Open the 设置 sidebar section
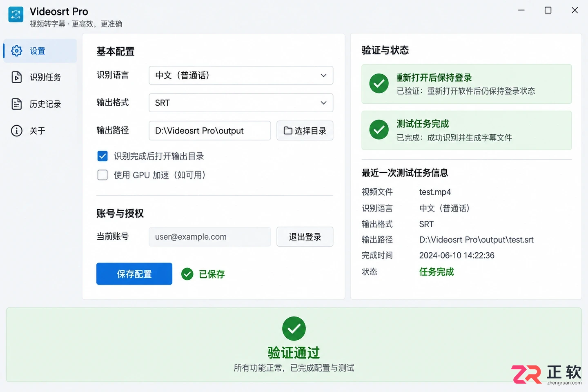The height and width of the screenshot is (392, 588). (40, 51)
